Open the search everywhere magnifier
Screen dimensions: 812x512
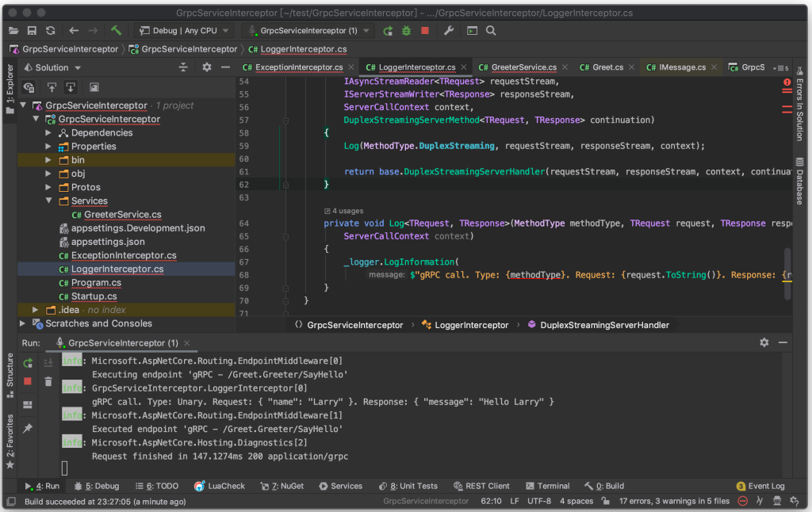[491, 31]
